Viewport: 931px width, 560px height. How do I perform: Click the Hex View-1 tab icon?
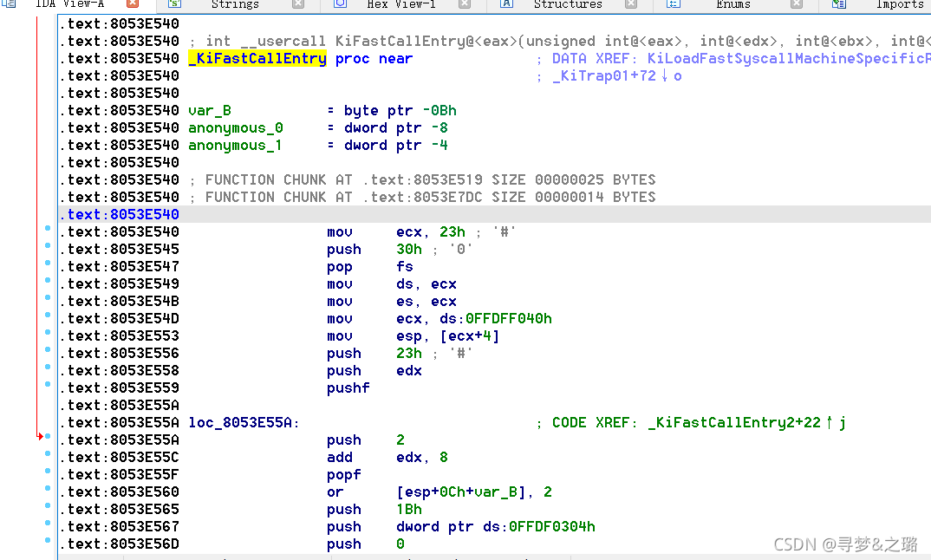tap(340, 3)
